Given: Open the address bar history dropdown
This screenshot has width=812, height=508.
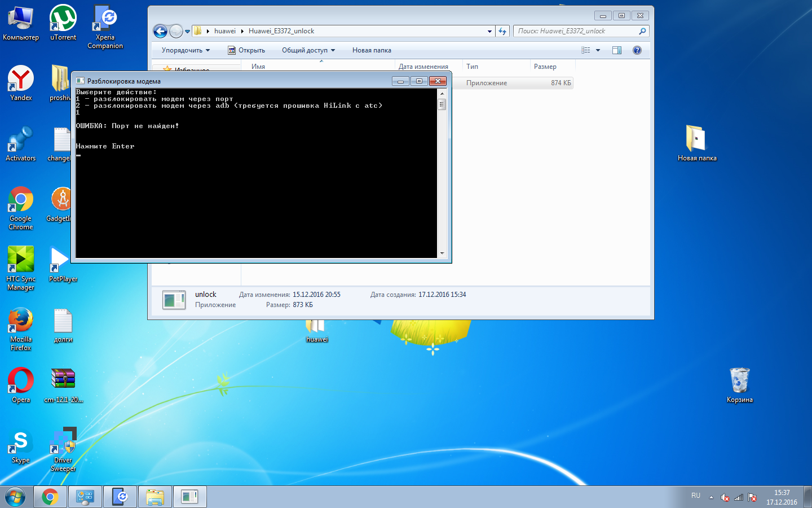Looking at the screenshot, I should [x=489, y=32].
